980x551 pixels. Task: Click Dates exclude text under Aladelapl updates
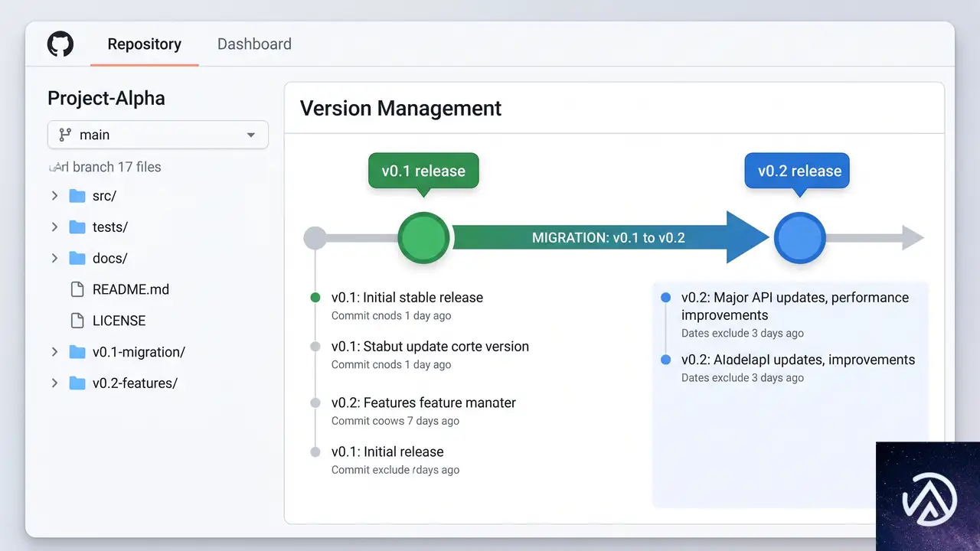click(x=743, y=377)
